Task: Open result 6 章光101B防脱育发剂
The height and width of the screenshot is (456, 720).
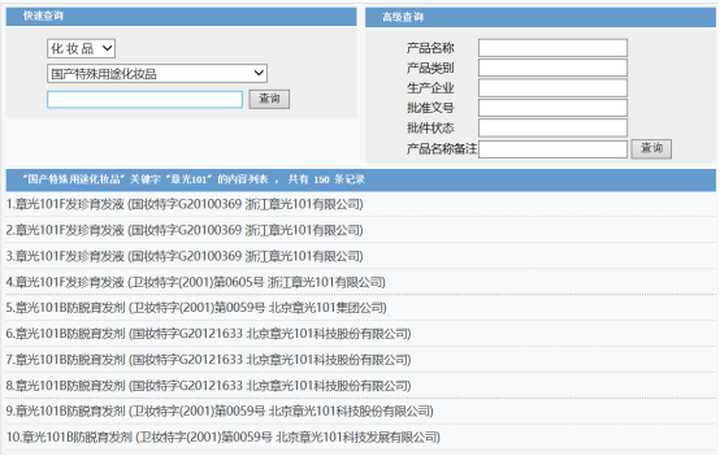Action: coord(208,334)
